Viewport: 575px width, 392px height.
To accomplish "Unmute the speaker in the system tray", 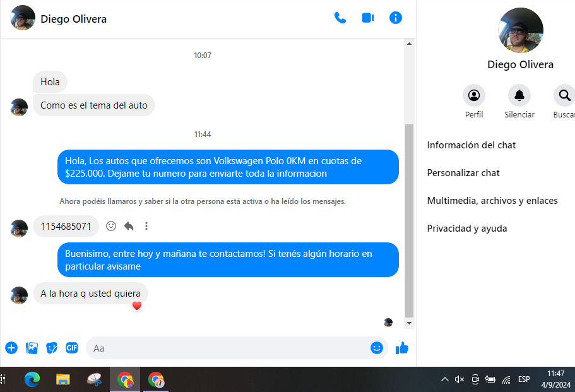I will click(459, 379).
